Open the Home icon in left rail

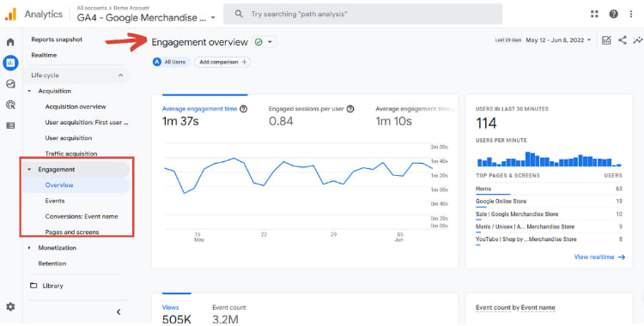point(10,42)
